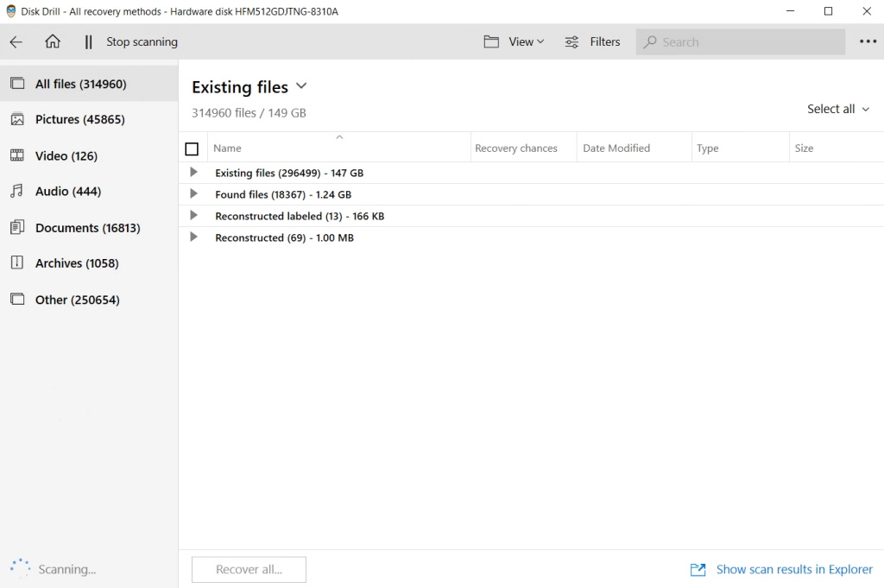
Task: Click the Pictures category icon
Action: point(17,119)
